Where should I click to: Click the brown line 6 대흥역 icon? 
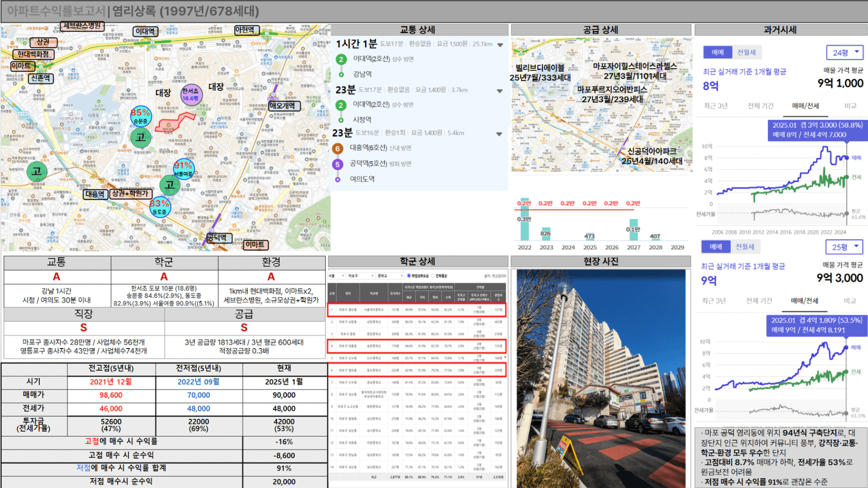(337, 149)
